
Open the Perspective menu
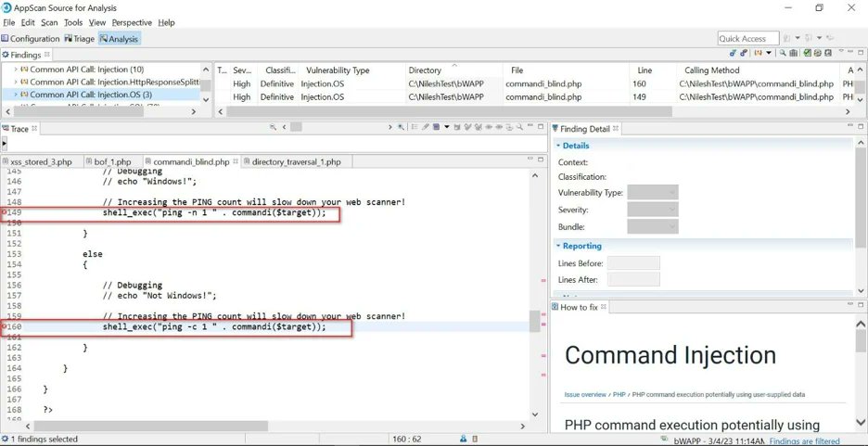132,22
